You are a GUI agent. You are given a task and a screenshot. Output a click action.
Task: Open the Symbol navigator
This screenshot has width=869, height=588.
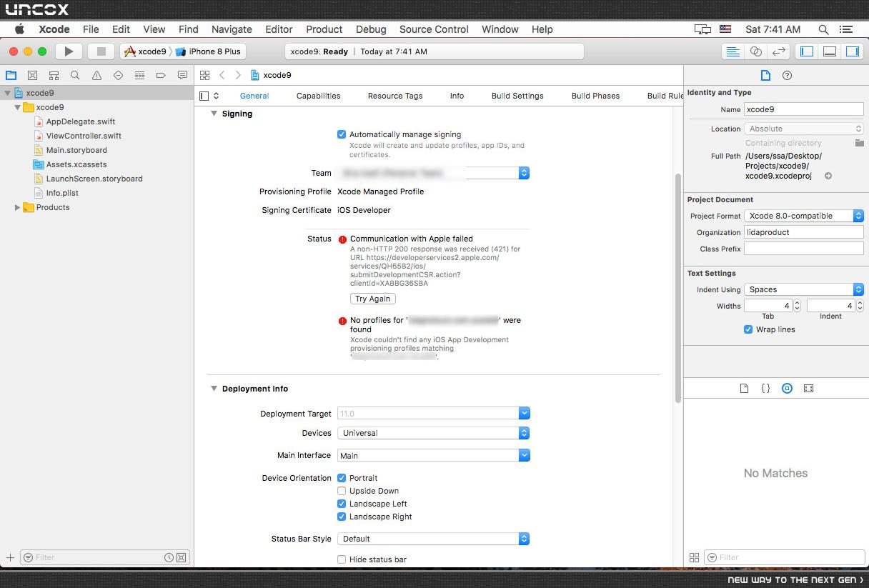pos(54,75)
